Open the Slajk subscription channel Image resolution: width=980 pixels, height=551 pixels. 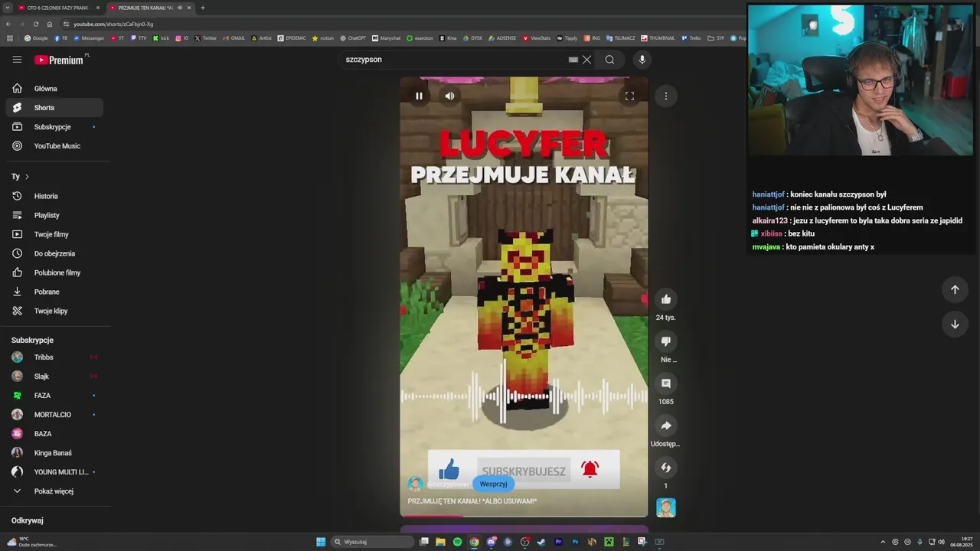coord(54,377)
